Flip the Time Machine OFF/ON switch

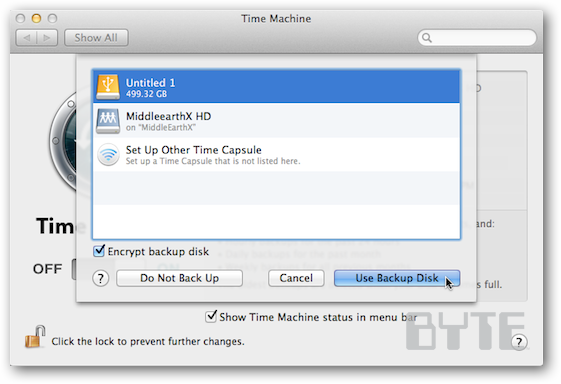tap(74, 269)
